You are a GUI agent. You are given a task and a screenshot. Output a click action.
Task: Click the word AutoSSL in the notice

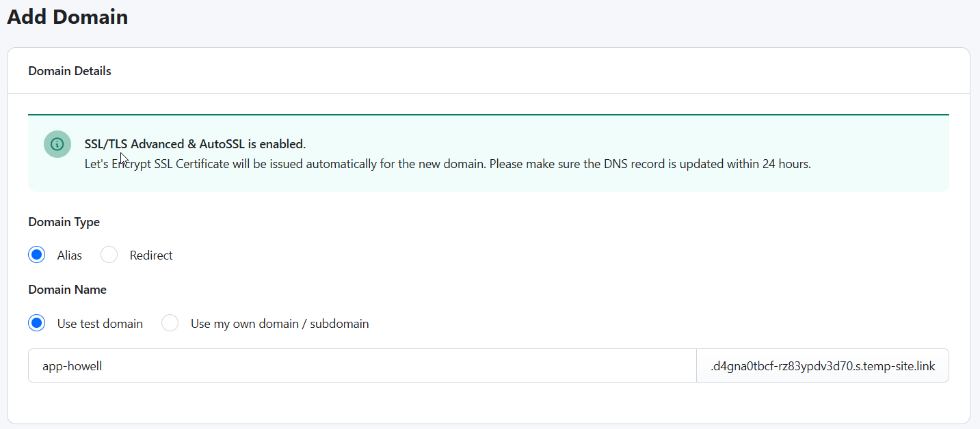[x=222, y=144]
